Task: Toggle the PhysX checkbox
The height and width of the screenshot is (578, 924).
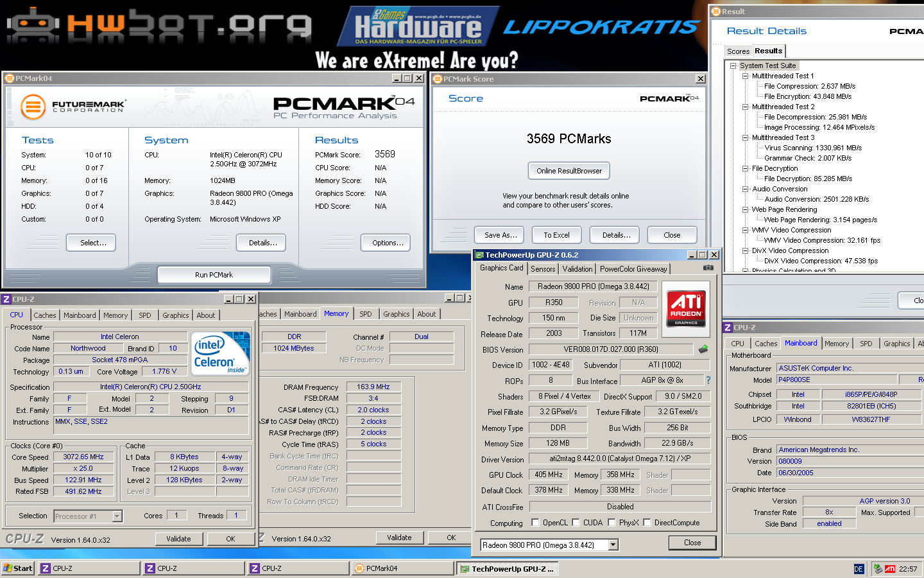Action: pyautogui.click(x=612, y=523)
